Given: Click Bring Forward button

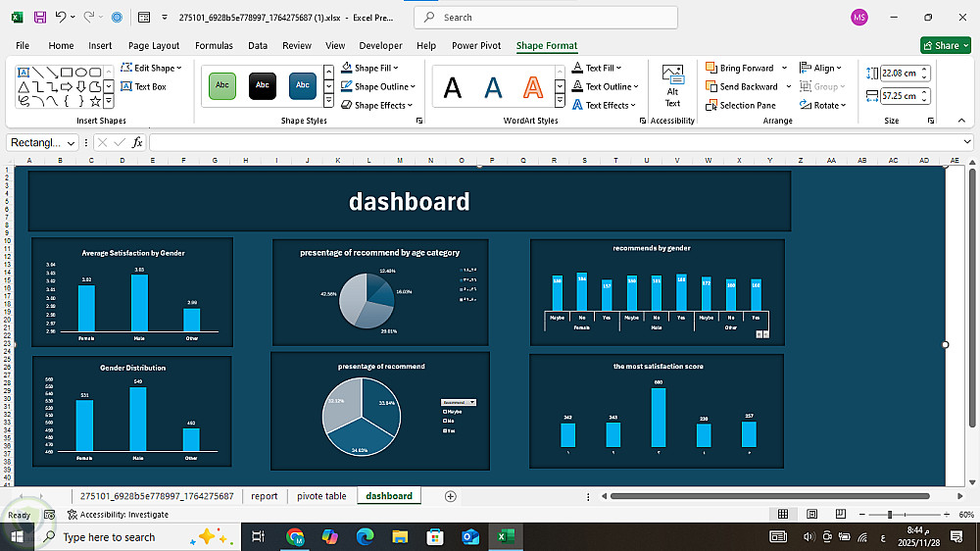Looking at the screenshot, I should coord(739,68).
